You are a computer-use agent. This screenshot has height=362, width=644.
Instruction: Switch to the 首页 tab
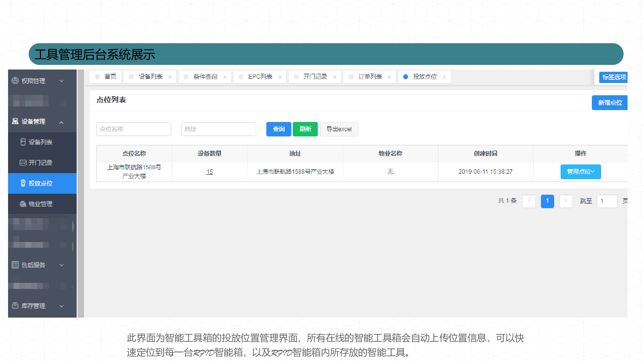coord(106,77)
